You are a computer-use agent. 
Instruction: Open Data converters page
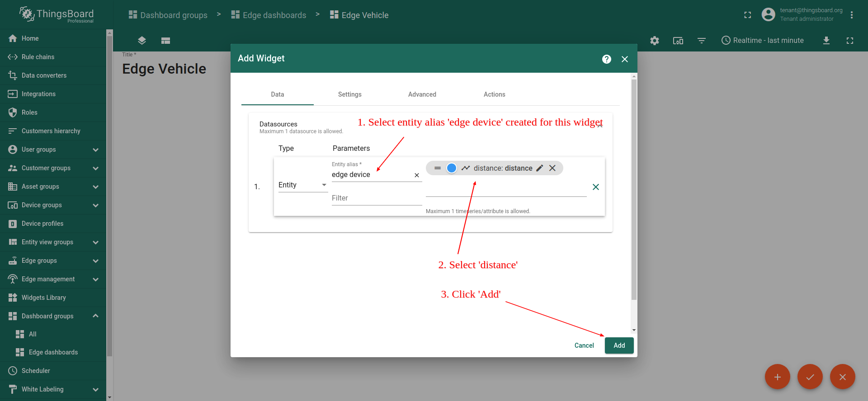(53, 75)
